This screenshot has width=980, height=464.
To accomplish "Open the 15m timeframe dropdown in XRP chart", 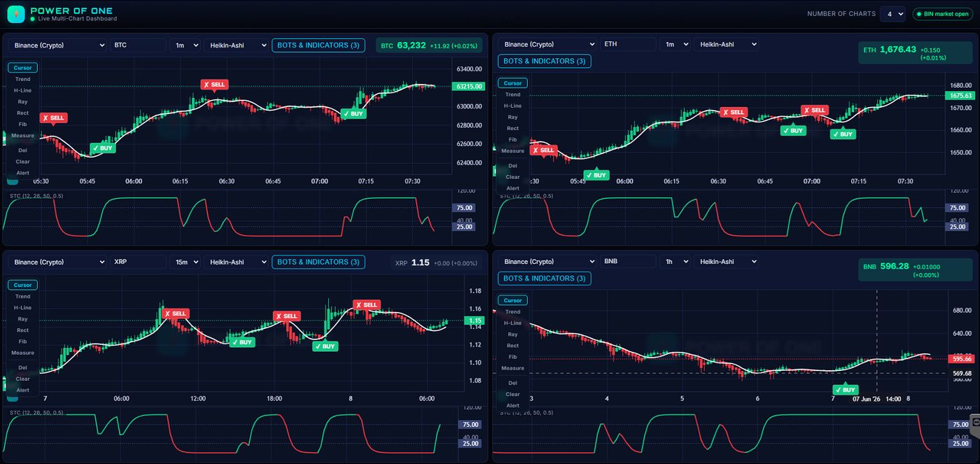I will click(185, 262).
